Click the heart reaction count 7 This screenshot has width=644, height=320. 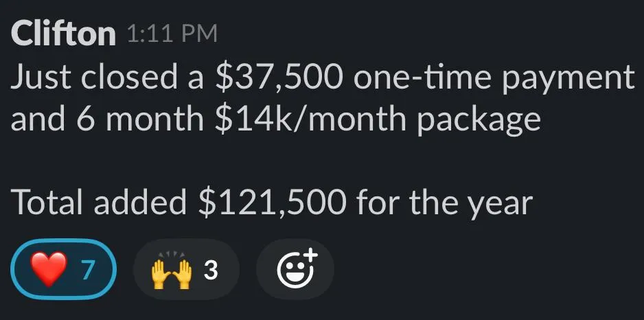88,271
